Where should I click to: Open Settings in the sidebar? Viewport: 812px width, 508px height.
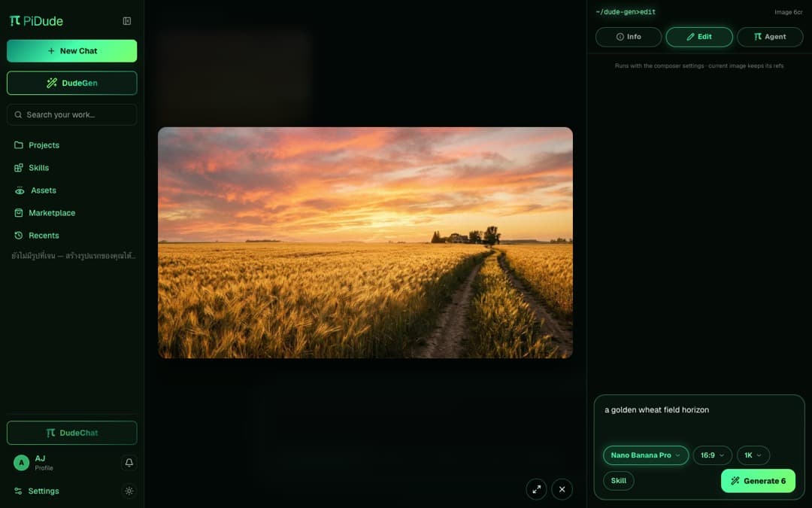37,491
